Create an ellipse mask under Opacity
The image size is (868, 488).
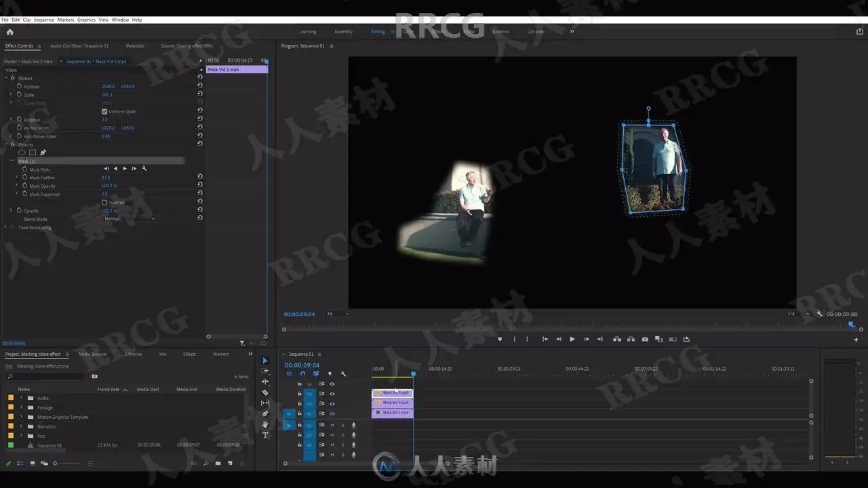click(22, 152)
